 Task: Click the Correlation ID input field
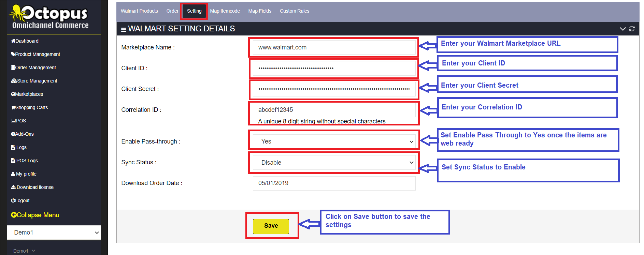[334, 110]
